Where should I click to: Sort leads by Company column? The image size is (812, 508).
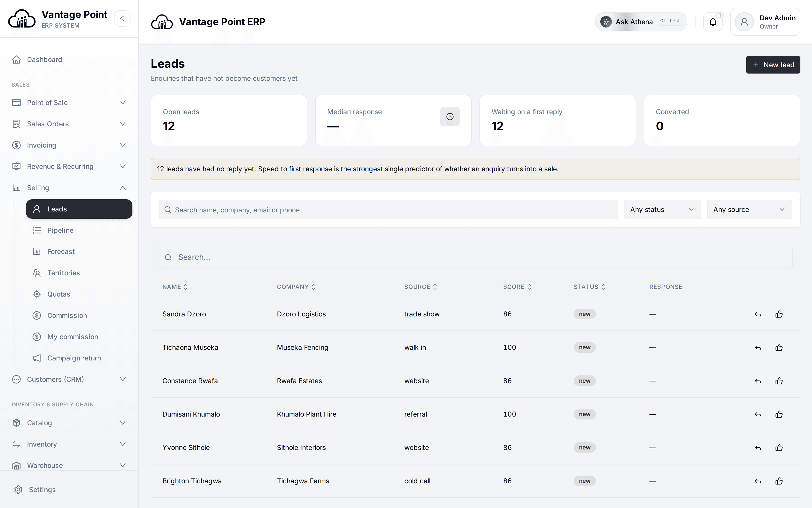[x=296, y=287]
